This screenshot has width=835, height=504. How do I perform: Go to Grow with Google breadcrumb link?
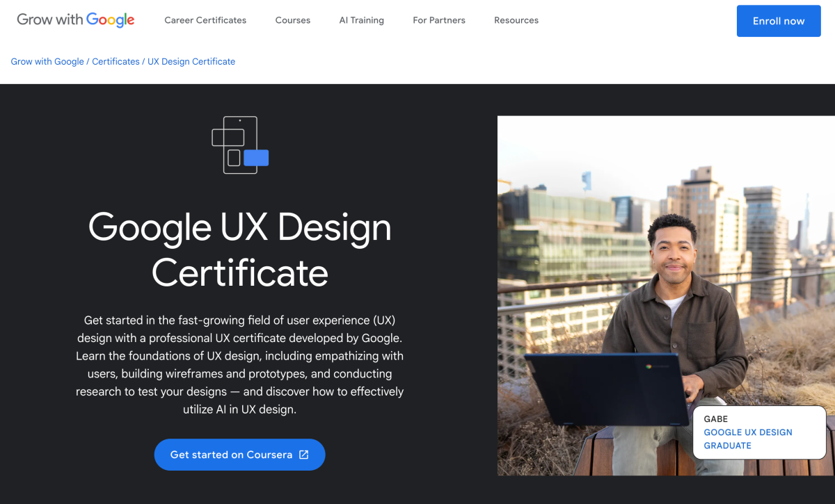(47, 61)
